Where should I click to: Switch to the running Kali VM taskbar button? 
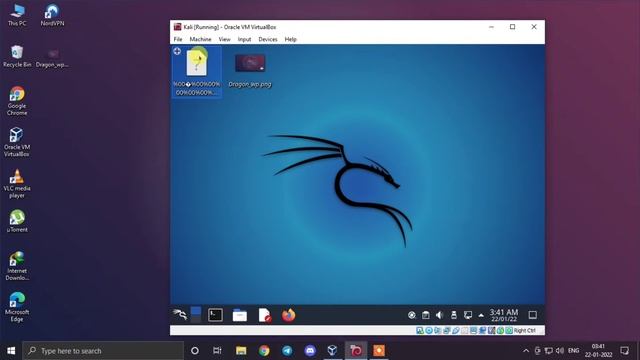click(356, 351)
